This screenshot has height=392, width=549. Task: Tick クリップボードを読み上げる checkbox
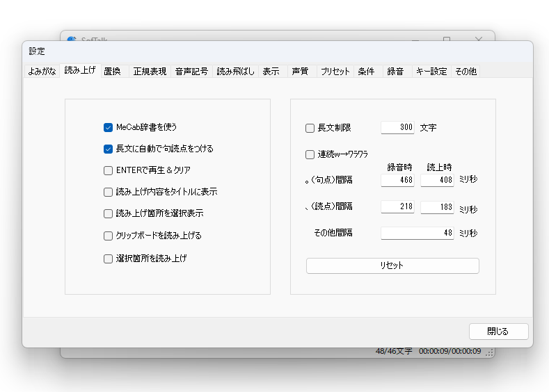pos(108,236)
